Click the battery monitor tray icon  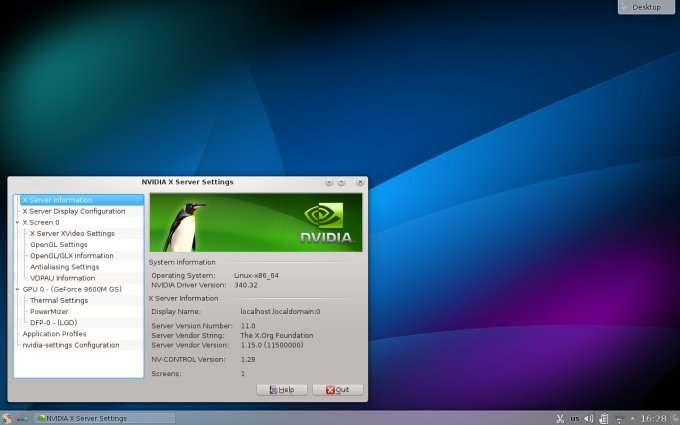click(603, 419)
